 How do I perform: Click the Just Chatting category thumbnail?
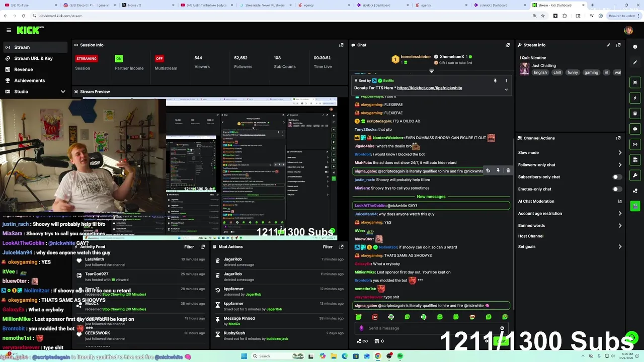coord(525,69)
